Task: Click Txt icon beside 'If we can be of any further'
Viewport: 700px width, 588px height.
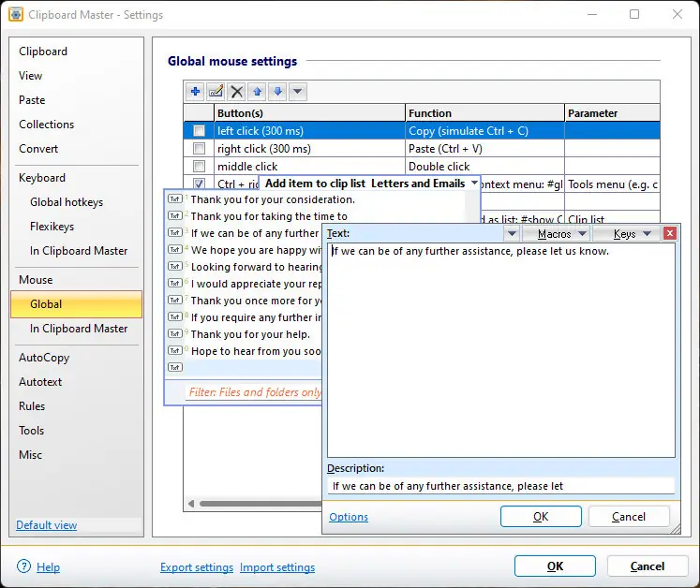Action: (174, 232)
